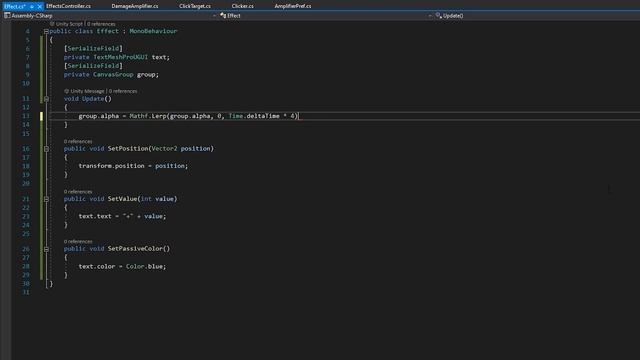Click TextMeshProUGUI type on line 7
The image size is (640, 360).
click(x=120, y=57)
